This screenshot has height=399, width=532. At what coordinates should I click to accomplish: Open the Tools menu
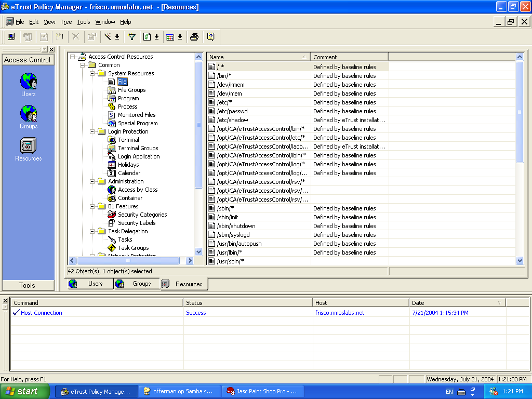click(x=84, y=22)
